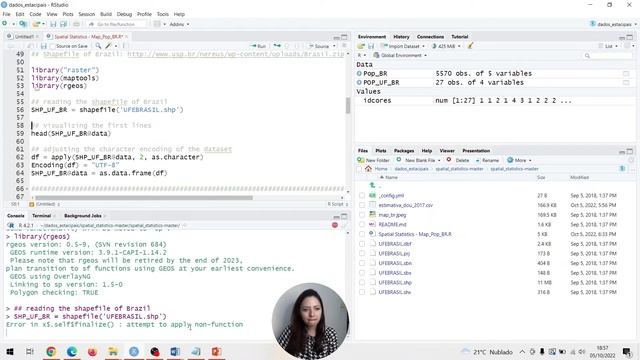The image size is (640, 360).
Task: Open the map_br.jpeg file link
Action: coord(392,215)
